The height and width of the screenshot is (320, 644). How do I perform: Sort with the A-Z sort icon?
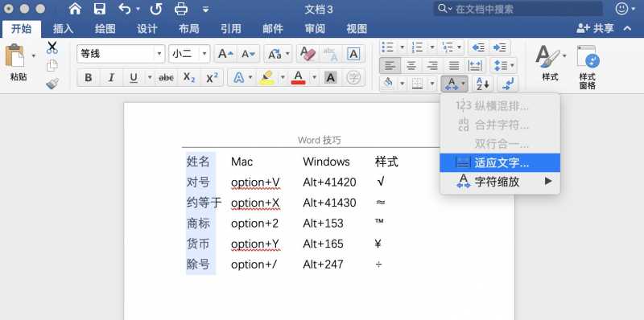pyautogui.click(x=482, y=84)
